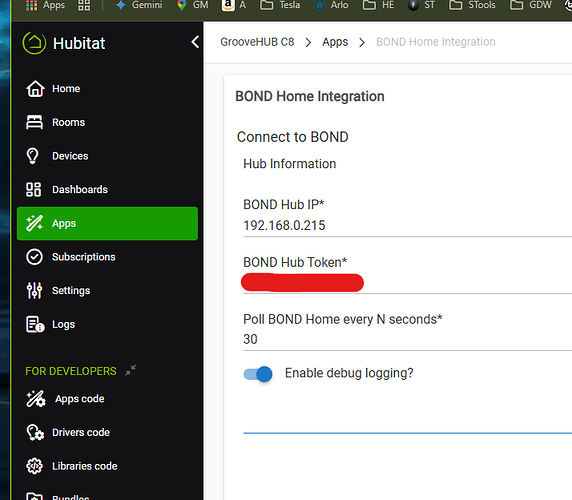
Task: Click the Apps magic wand icon
Action: (x=34, y=223)
